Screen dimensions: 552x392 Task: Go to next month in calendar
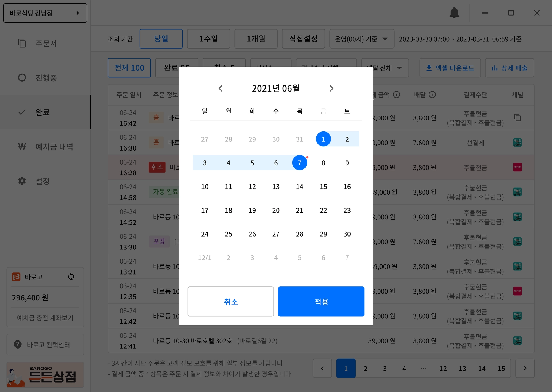pyautogui.click(x=331, y=88)
